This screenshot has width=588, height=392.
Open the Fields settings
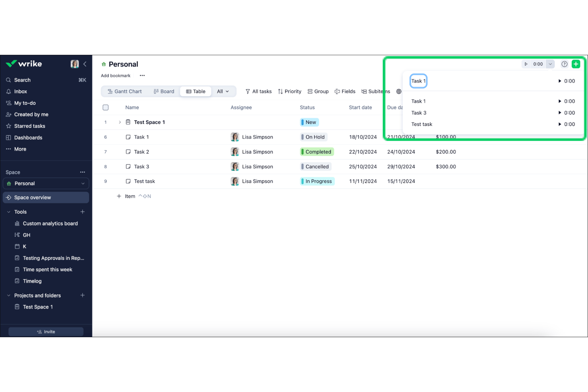click(345, 91)
